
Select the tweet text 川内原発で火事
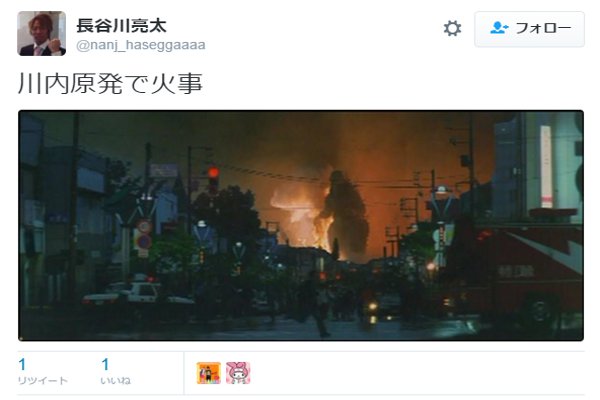point(110,83)
